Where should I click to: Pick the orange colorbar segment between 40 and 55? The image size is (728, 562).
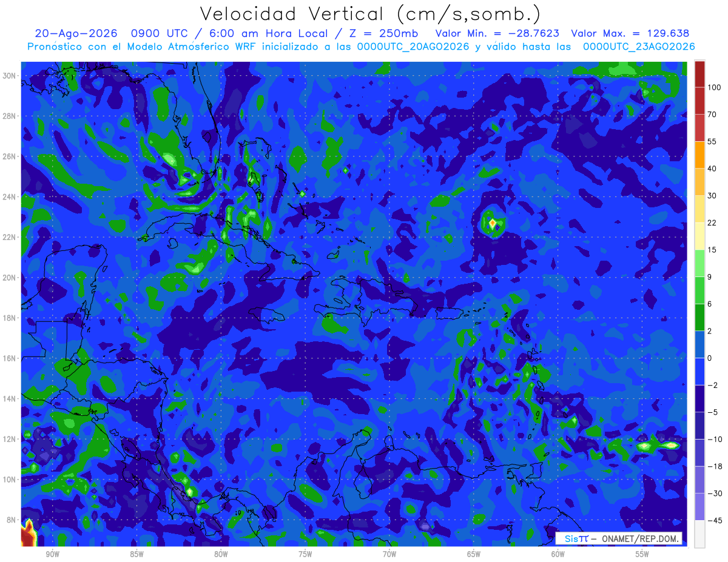tap(699, 155)
